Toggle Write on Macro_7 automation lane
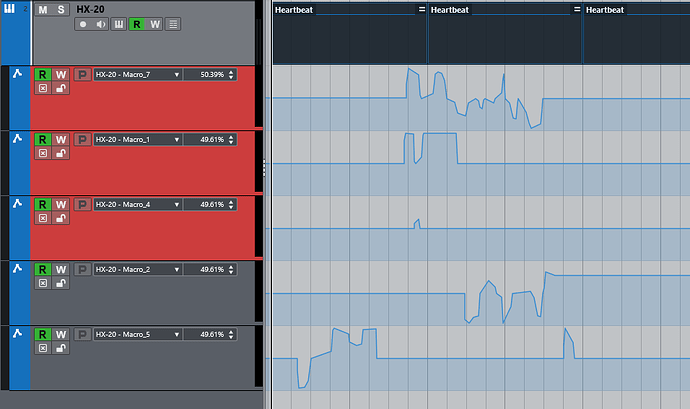Screen dimensions: 690x409 pos(61,74)
